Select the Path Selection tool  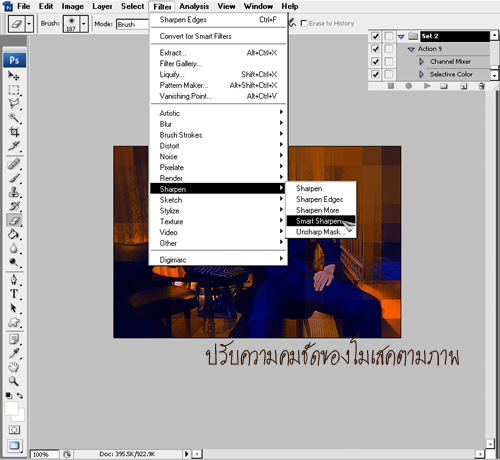[14, 308]
